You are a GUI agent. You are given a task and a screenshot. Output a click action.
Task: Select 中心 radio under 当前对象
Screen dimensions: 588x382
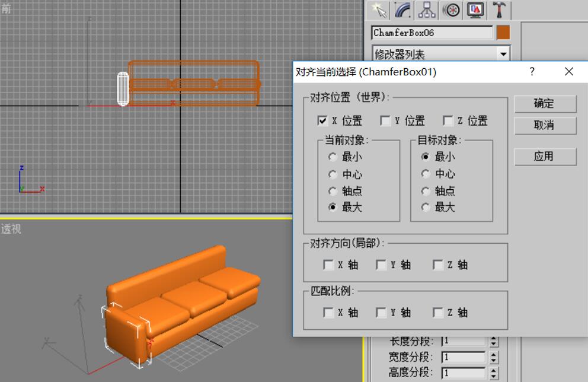333,174
